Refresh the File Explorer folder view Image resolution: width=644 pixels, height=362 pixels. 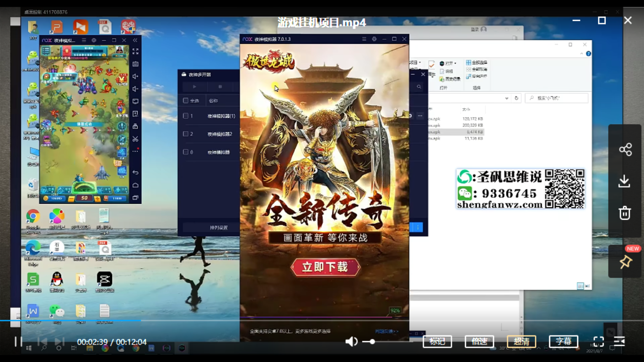tap(517, 98)
